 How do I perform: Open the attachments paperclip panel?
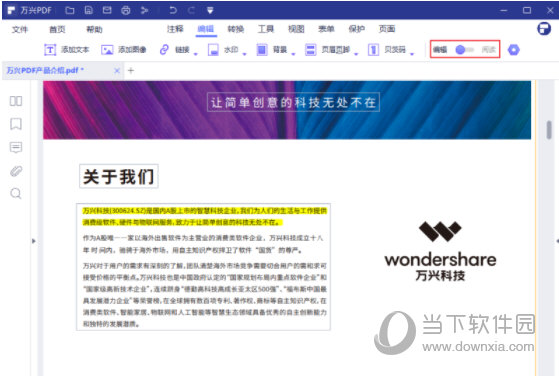tap(16, 171)
